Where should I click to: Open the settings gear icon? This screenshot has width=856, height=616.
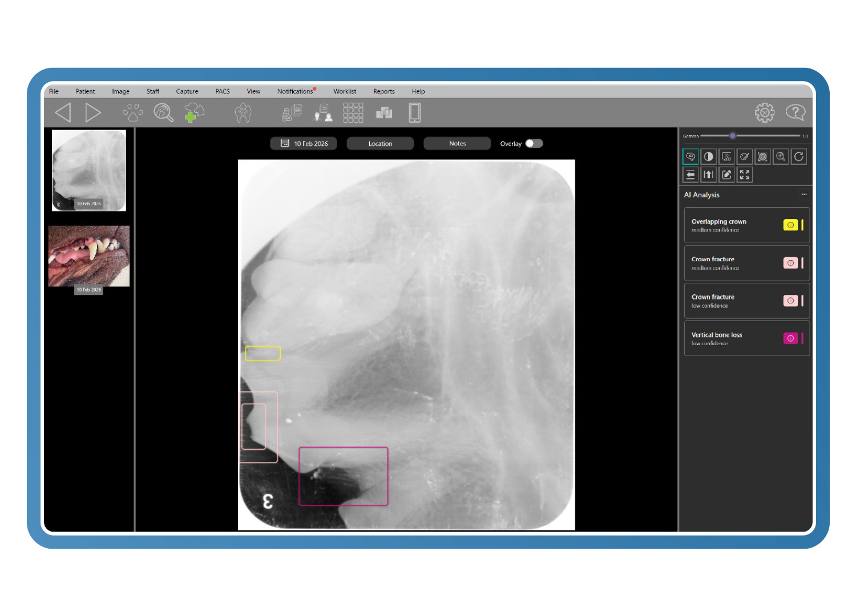point(764,112)
